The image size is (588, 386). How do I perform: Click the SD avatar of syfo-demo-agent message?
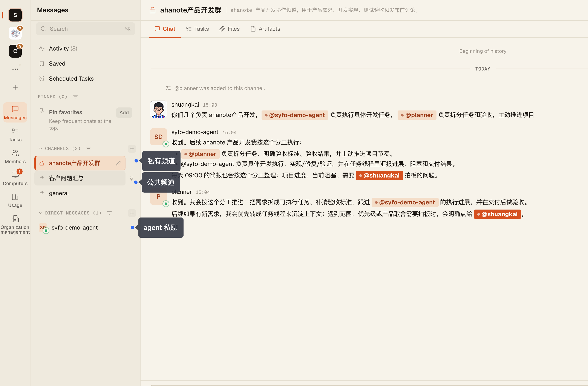pos(159,137)
